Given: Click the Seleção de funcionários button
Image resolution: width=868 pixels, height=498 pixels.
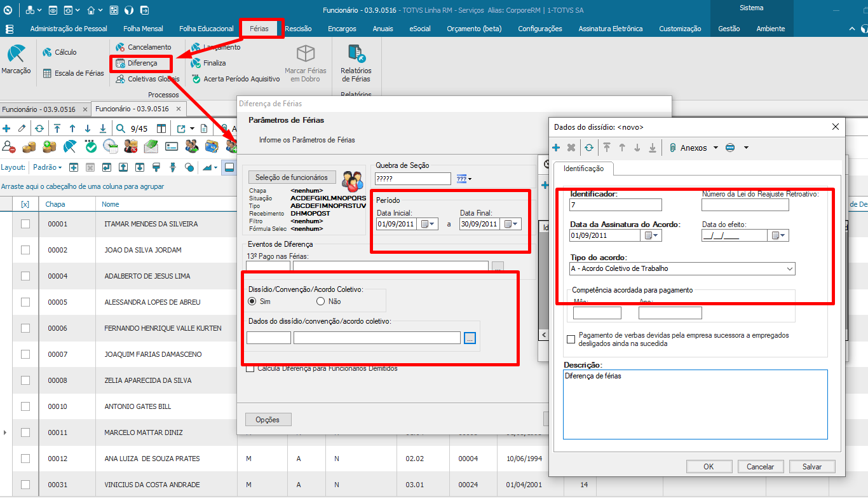Looking at the screenshot, I should tap(292, 177).
